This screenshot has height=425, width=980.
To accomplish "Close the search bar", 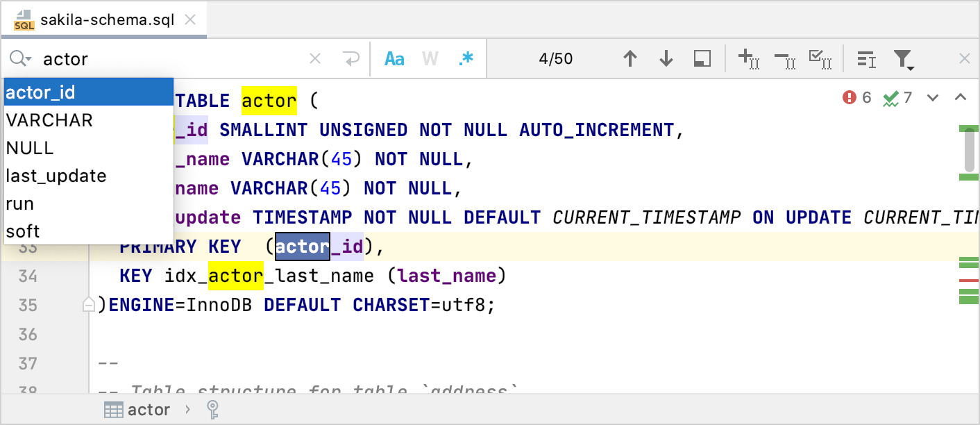I will pos(964,59).
